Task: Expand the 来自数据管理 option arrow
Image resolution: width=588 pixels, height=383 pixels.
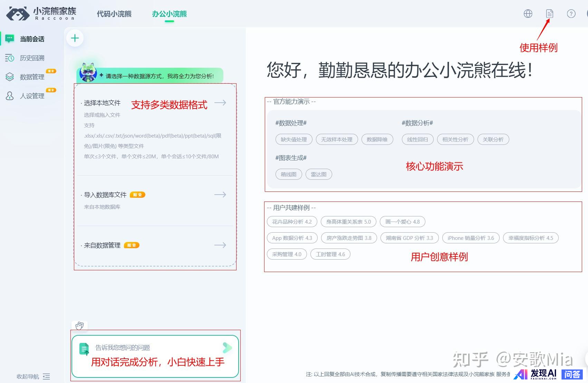Action: point(220,245)
